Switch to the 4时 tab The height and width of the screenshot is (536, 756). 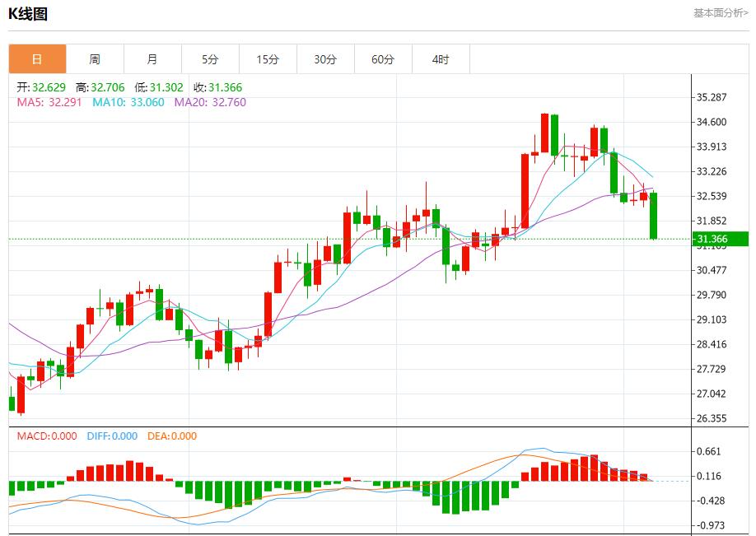pyautogui.click(x=441, y=59)
